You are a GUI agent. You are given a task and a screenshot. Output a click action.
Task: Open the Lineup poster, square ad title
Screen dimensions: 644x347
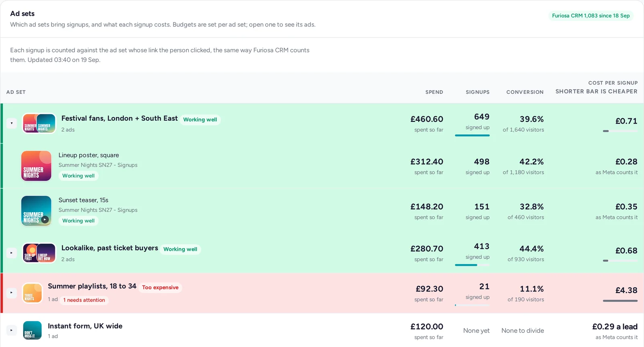pyautogui.click(x=89, y=155)
